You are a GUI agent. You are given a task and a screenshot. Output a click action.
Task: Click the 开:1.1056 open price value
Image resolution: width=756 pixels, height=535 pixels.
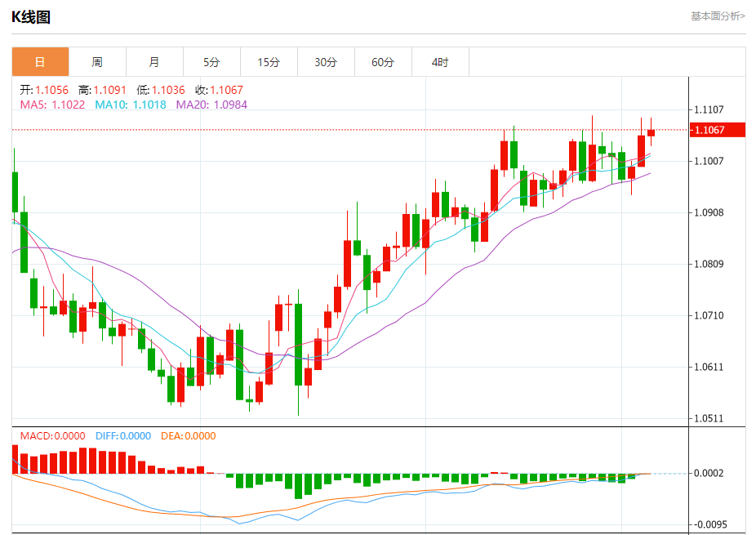click(x=44, y=90)
